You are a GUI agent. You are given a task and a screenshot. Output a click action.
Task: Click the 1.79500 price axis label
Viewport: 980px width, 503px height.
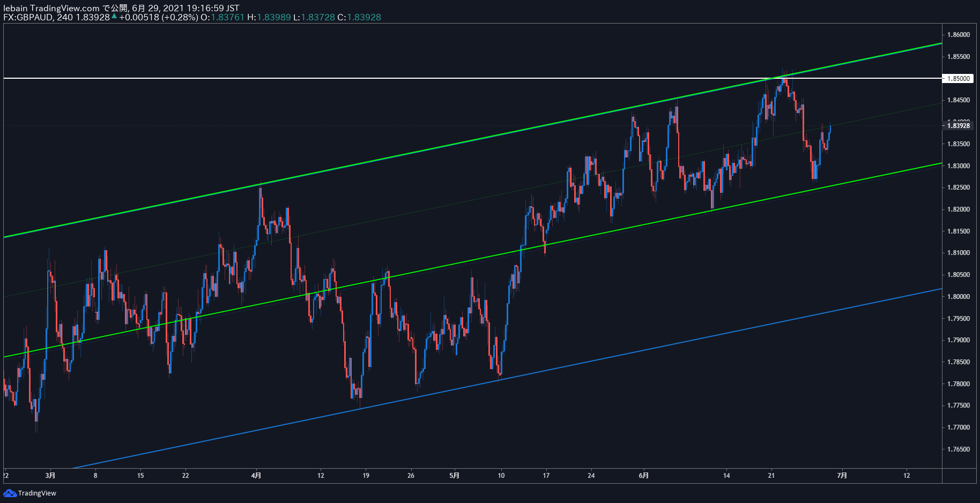959,319
